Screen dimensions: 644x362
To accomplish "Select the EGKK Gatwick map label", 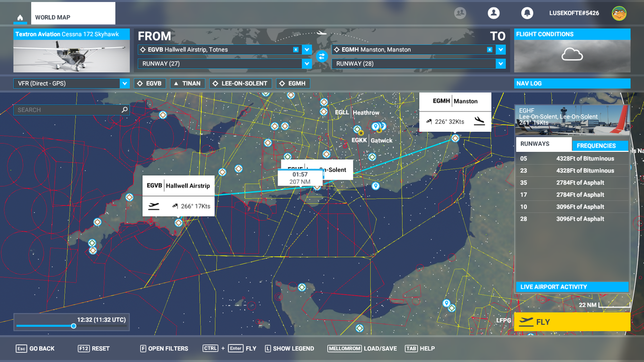I will pos(372,140).
